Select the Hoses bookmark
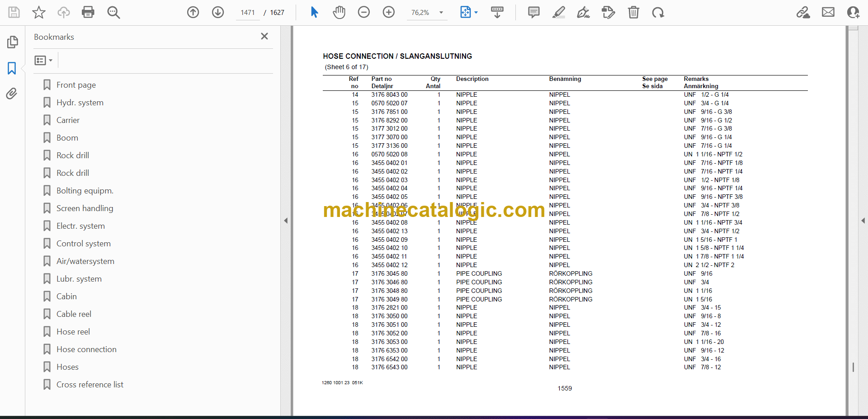This screenshot has width=868, height=419. [67, 367]
